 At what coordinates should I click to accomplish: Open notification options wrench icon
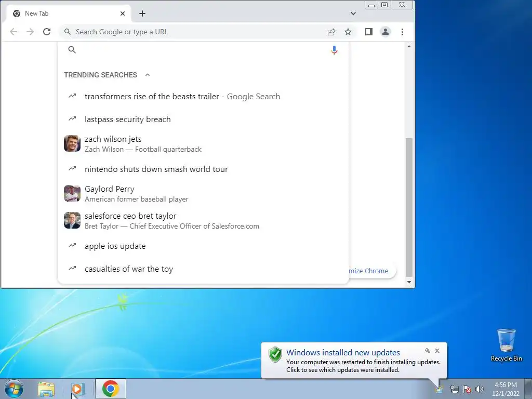click(x=428, y=351)
